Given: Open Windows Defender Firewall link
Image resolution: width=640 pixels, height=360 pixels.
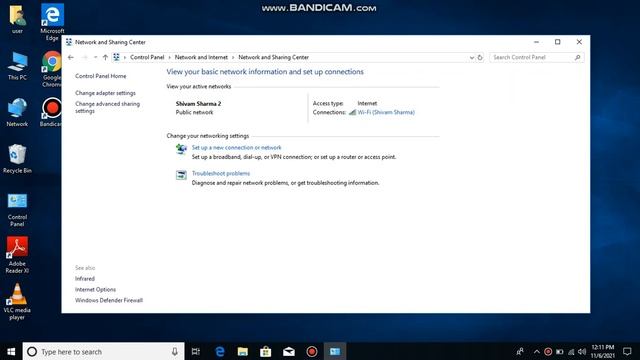Looking at the screenshot, I should coord(109,300).
